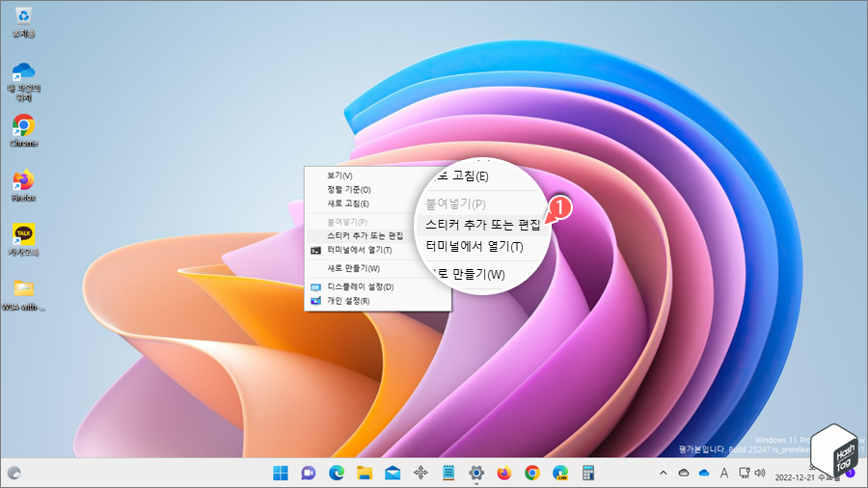Click the gray cloud icon in system tray

pos(684,473)
